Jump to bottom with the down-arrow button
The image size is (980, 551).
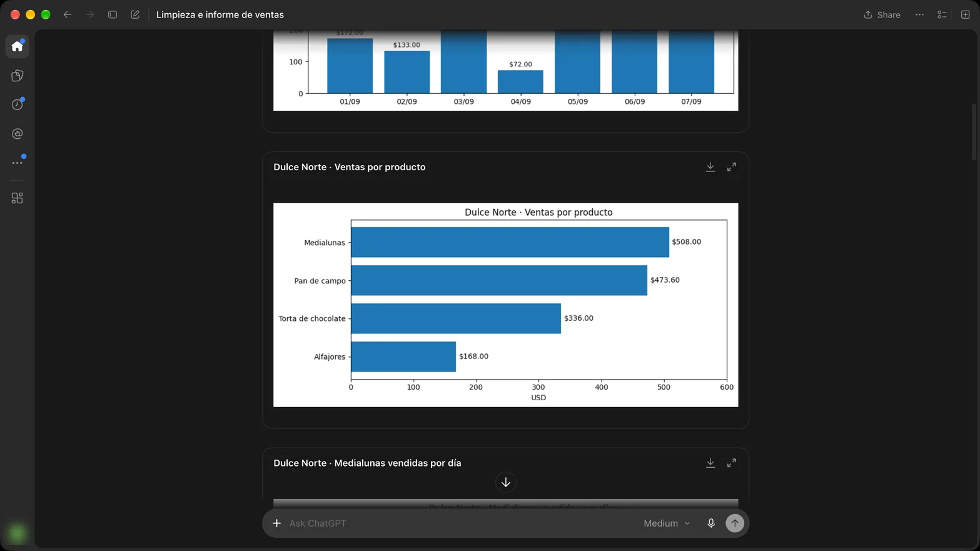(x=506, y=482)
